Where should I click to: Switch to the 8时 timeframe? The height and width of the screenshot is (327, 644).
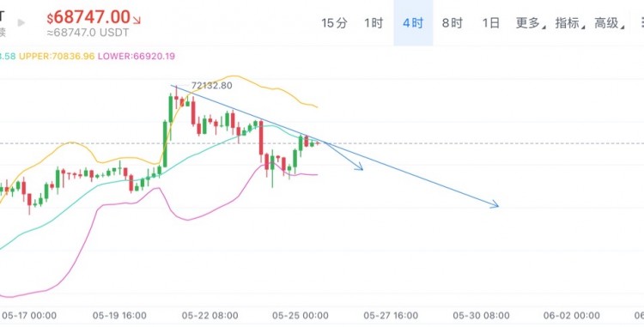(453, 23)
